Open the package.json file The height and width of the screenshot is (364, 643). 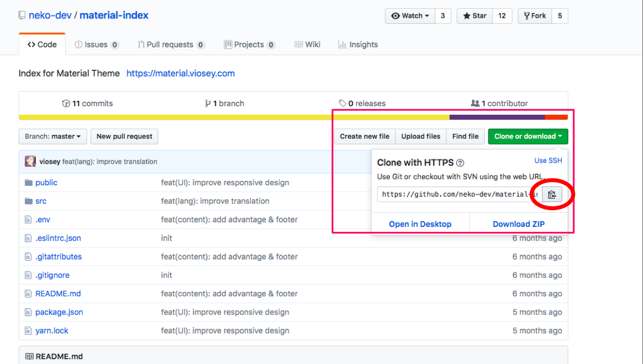(59, 313)
